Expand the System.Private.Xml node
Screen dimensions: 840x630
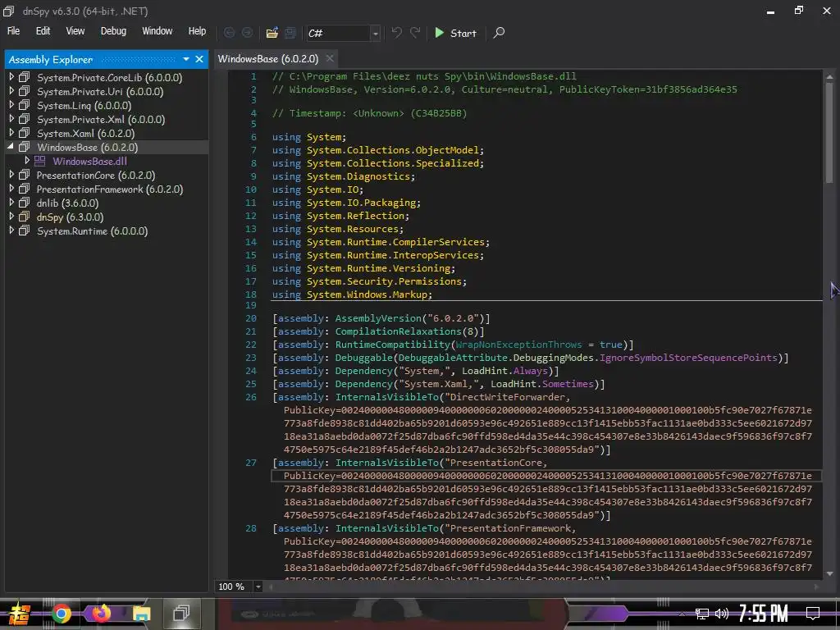coord(11,119)
